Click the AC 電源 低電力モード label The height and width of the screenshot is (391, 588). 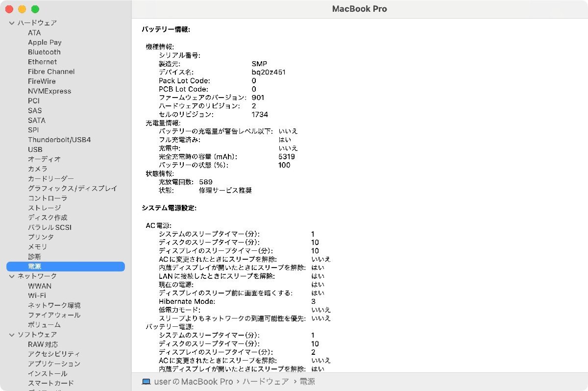click(x=180, y=310)
